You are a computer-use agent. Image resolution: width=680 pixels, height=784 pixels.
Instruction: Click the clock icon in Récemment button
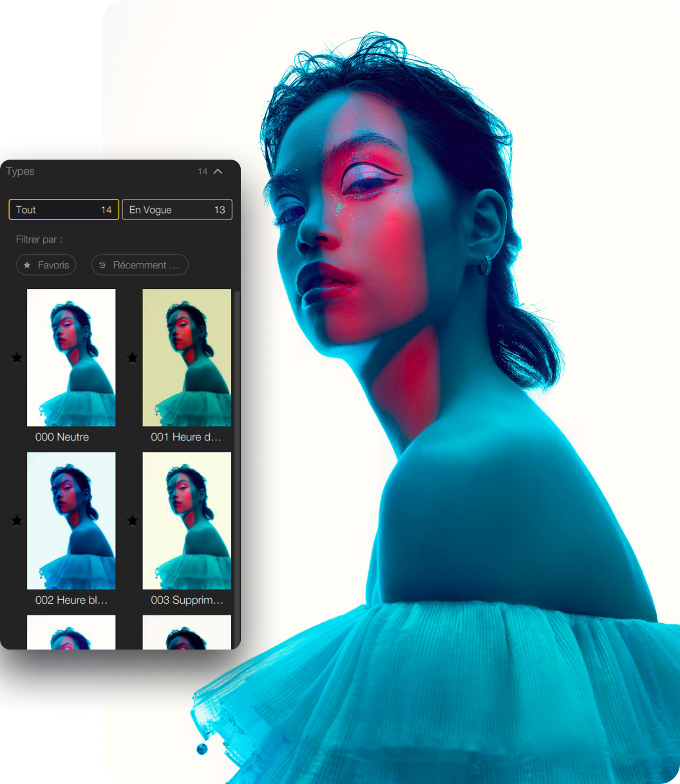102,265
